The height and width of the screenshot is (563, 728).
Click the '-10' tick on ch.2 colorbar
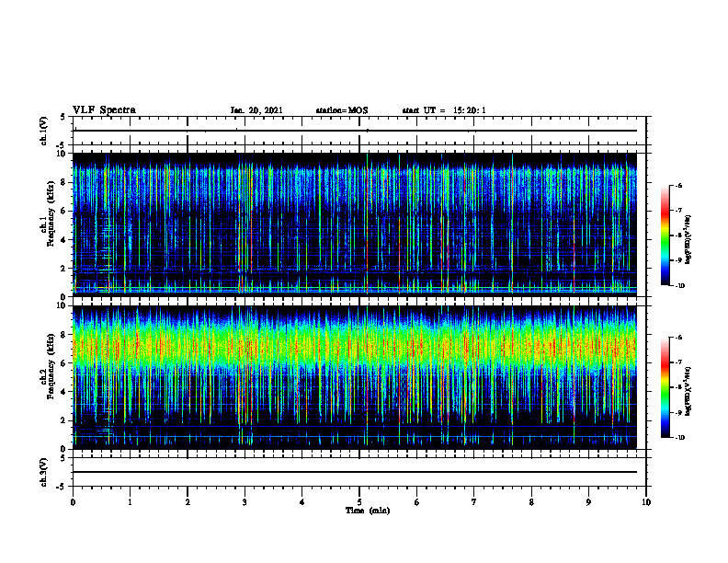[x=679, y=438]
